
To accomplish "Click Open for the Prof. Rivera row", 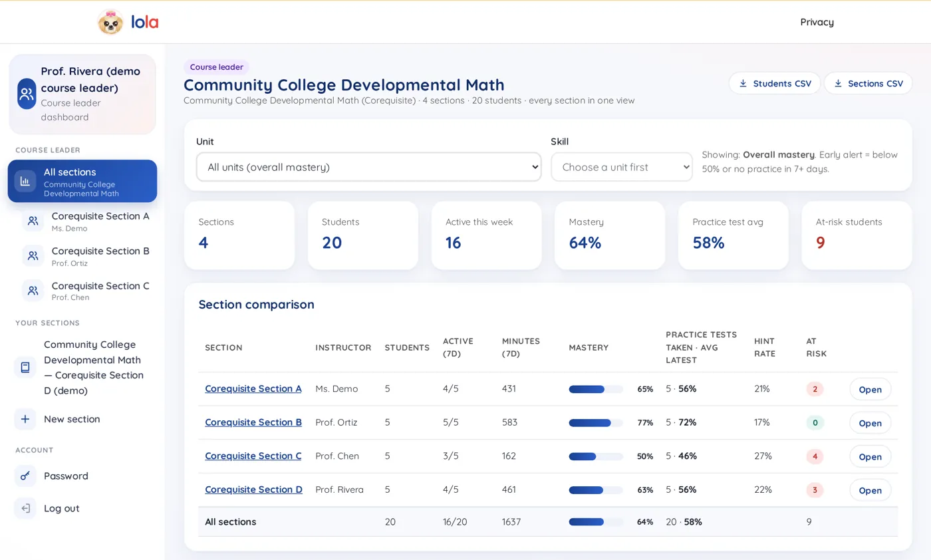I will tap(870, 490).
